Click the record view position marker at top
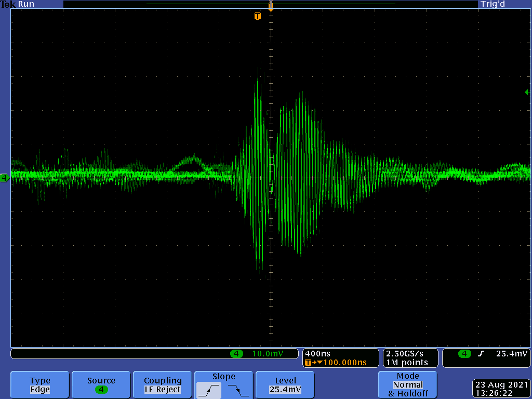Screen dimensions: 532x399 click(270, 5)
